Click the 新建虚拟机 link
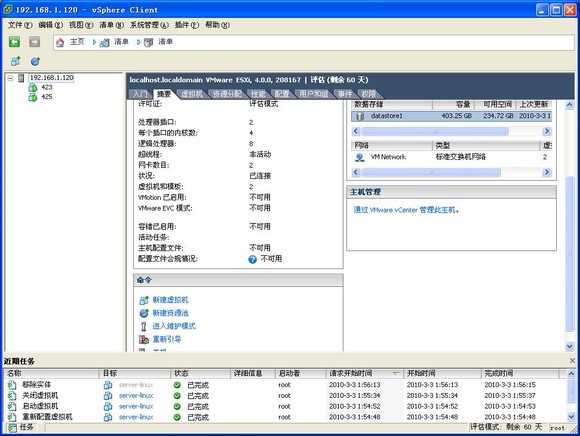Screen dimensions: 580x436 coord(171,300)
